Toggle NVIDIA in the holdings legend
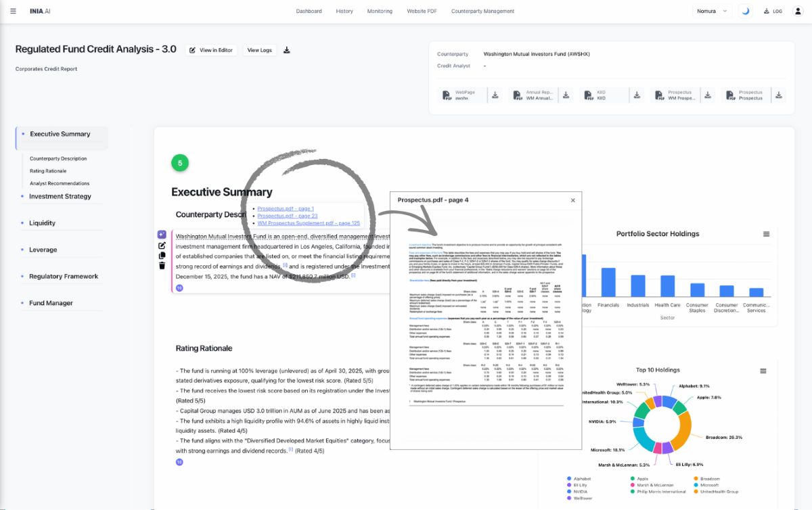 tap(577, 492)
